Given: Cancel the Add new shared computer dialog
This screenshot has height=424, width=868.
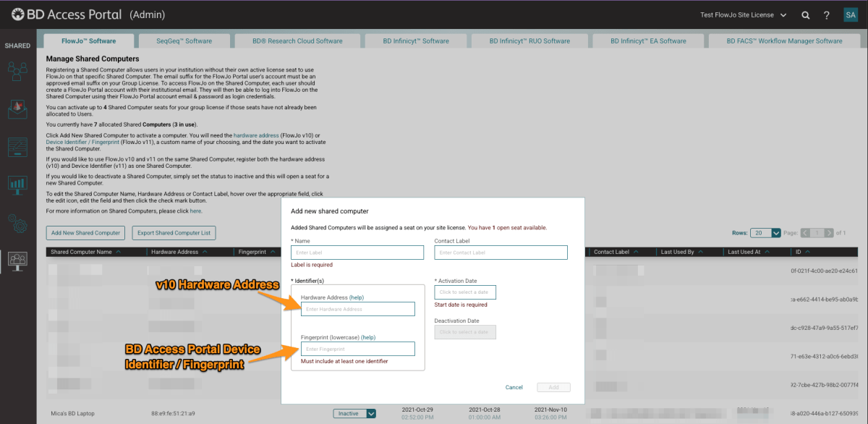Looking at the screenshot, I should (514, 387).
